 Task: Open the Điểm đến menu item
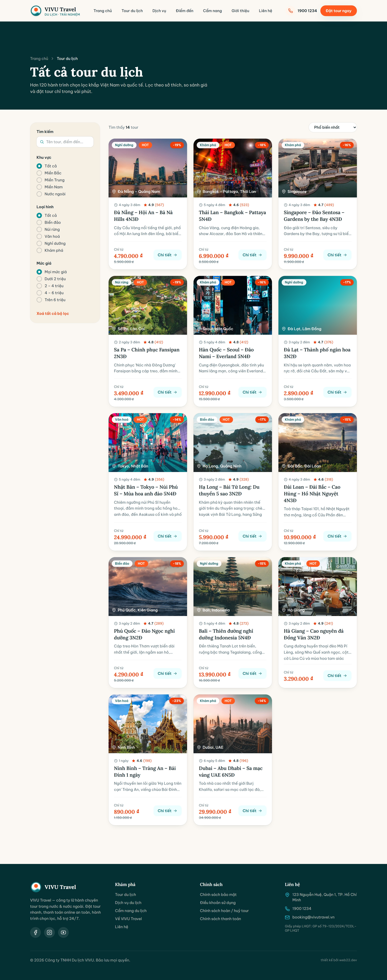[x=184, y=11]
